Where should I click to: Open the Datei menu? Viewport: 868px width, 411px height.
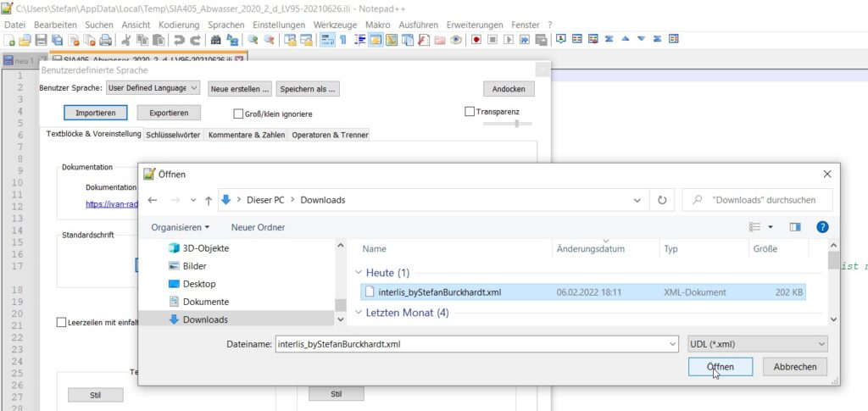pos(15,25)
